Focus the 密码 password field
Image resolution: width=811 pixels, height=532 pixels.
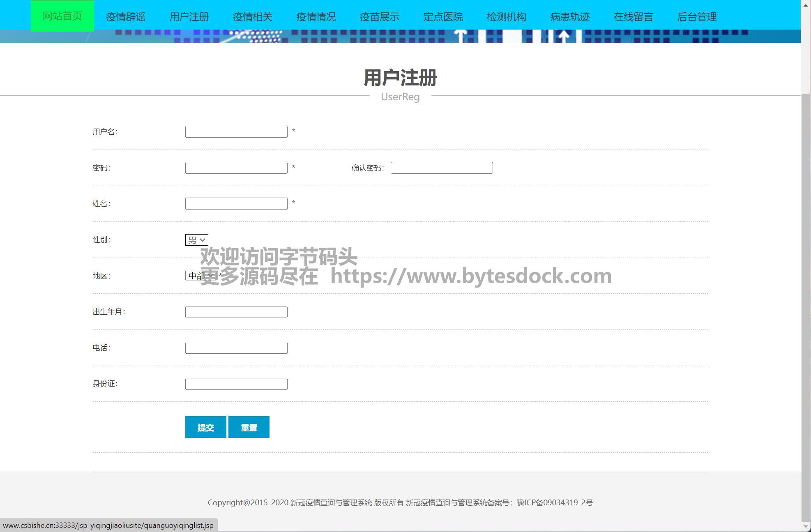tap(236, 168)
